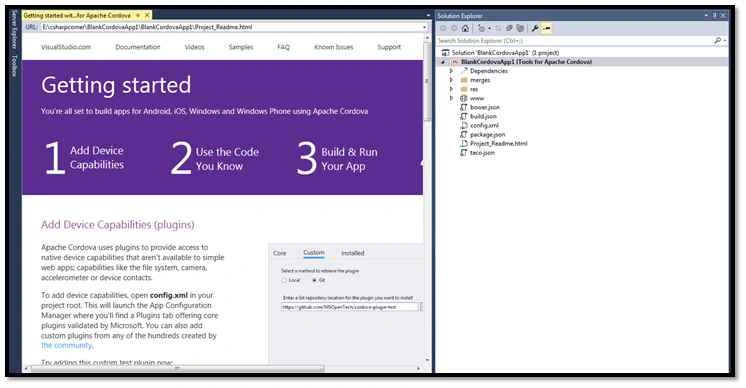
Task: Click the Known Issues link
Action: coord(334,47)
